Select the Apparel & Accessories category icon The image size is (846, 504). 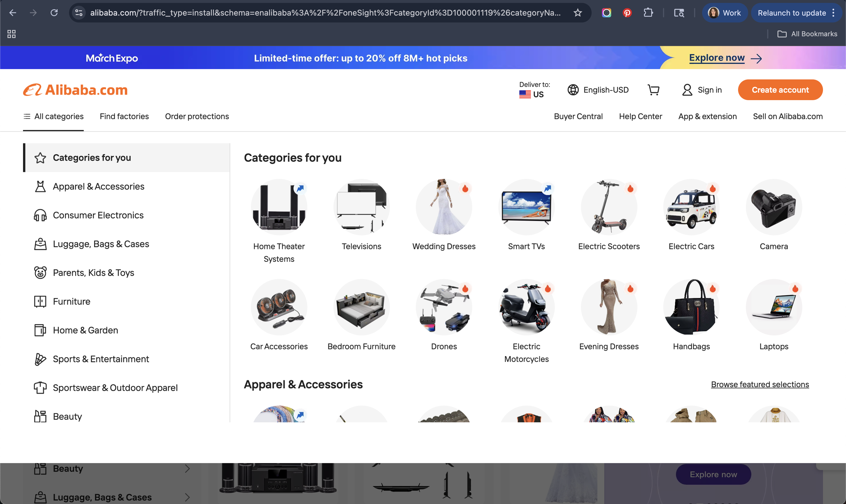coord(40,186)
